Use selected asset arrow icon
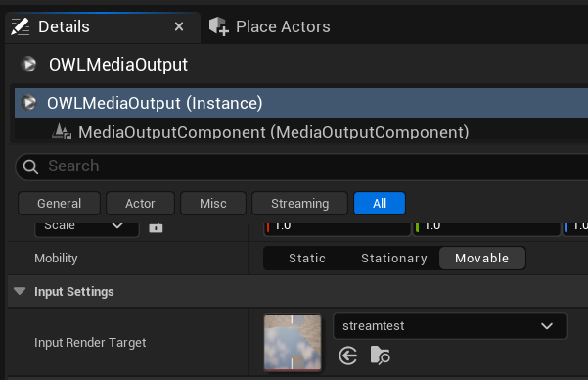588x380 pixels. [x=347, y=356]
